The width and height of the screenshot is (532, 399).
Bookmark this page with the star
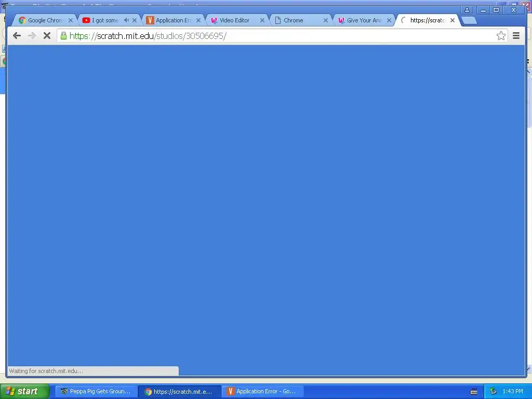tap(501, 36)
